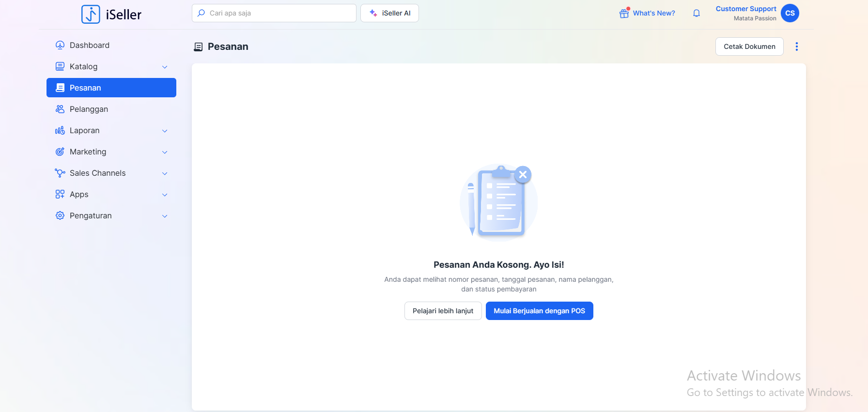Click the empty orders clipboard illustration
Viewport: 868px width, 412px height.
pyautogui.click(x=499, y=202)
